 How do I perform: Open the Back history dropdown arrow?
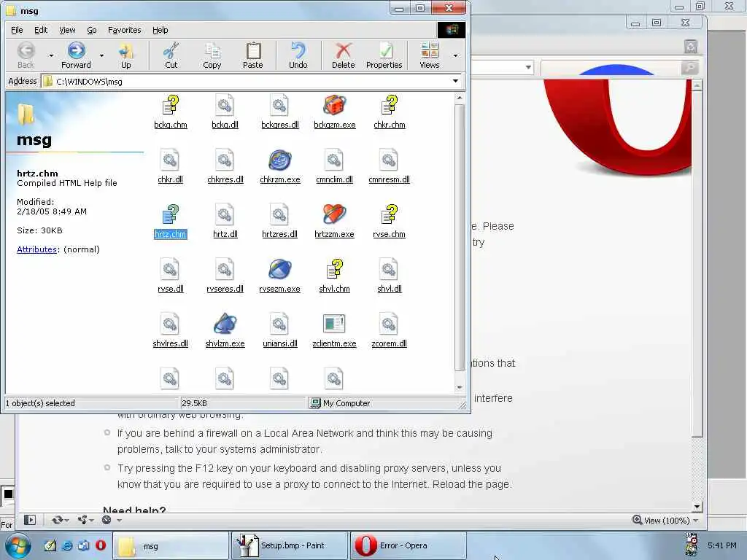tap(51, 55)
